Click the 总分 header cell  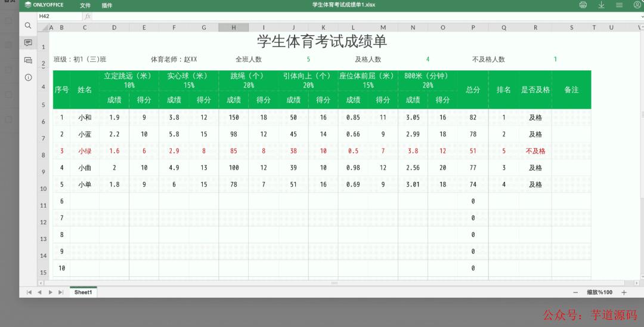tap(473, 90)
